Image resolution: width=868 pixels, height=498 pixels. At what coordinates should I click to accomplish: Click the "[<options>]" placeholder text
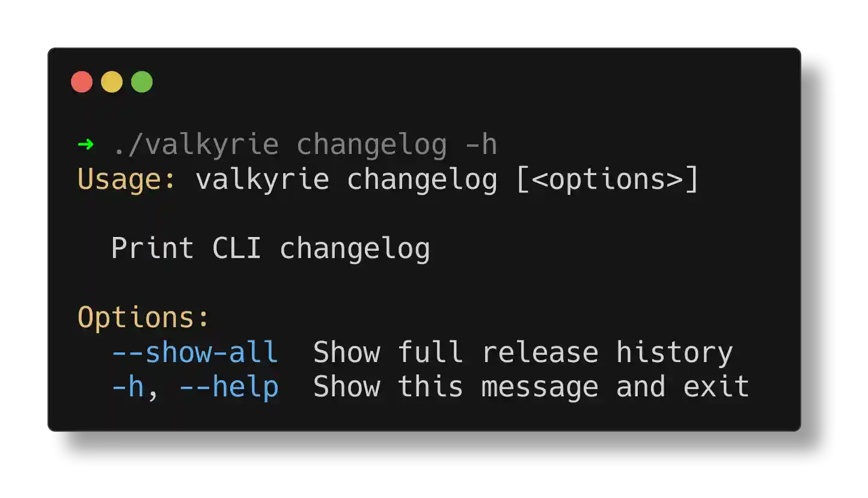(x=607, y=179)
